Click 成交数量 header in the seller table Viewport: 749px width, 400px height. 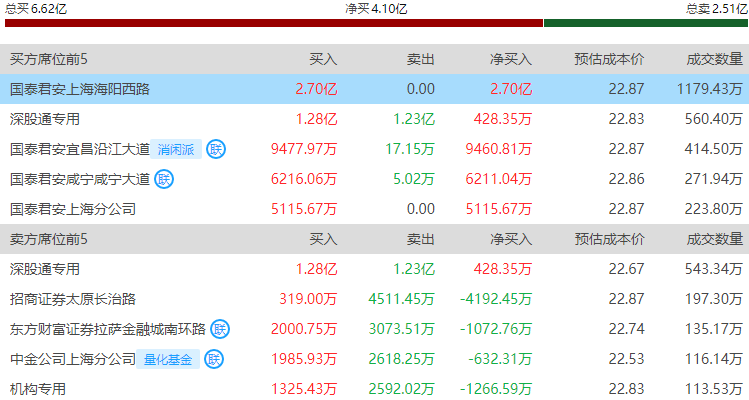[x=715, y=239]
